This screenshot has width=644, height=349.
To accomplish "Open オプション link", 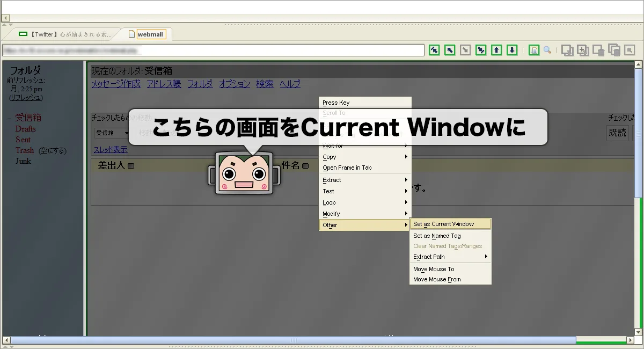I will [235, 84].
